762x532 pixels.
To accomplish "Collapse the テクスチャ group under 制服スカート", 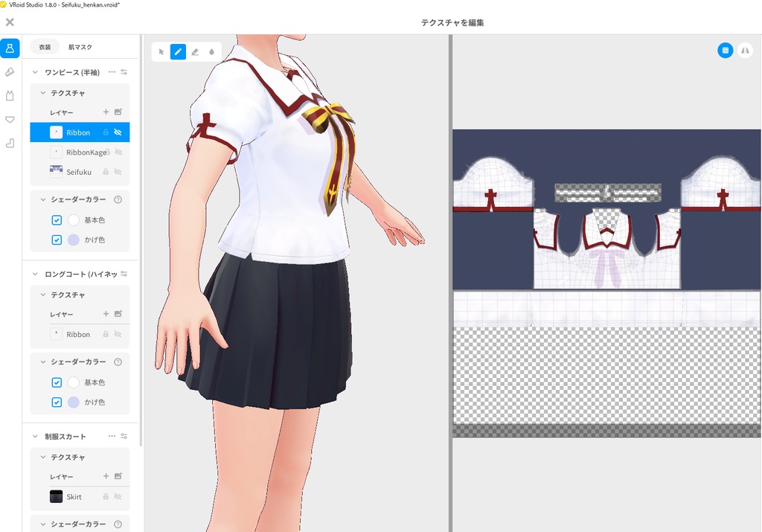I will (42, 456).
